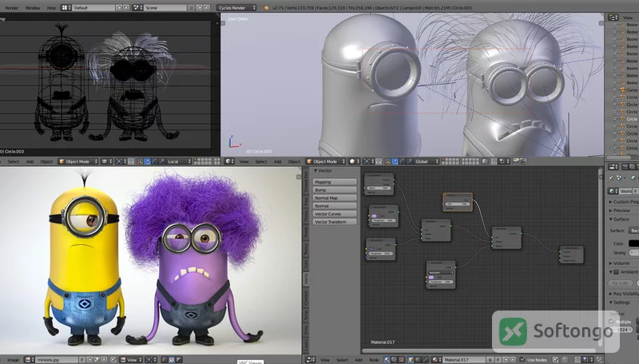This screenshot has width=639, height=364.
Task: Enable translate manipulator in right viewport header
Action: click(x=395, y=161)
